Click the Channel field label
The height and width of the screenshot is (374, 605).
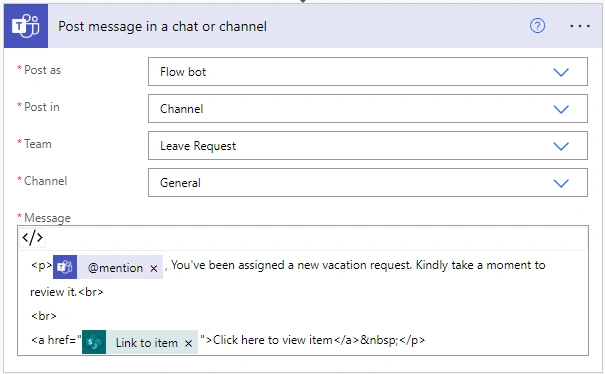[x=46, y=181]
